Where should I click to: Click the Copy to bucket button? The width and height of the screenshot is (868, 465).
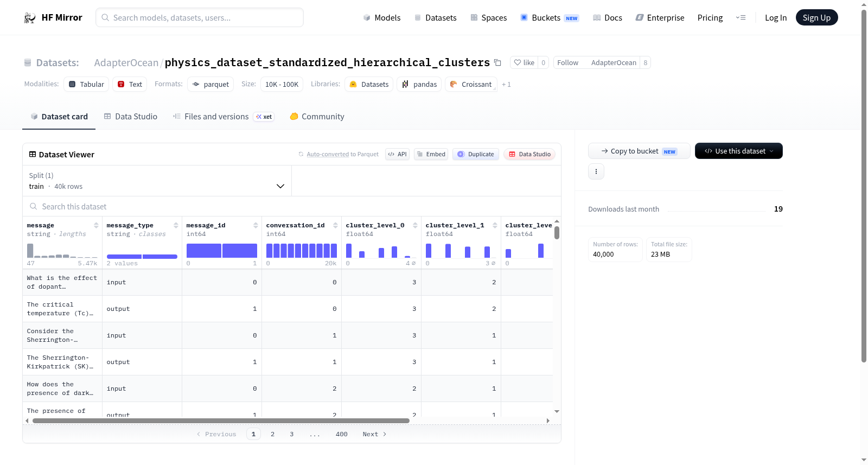[639, 151]
